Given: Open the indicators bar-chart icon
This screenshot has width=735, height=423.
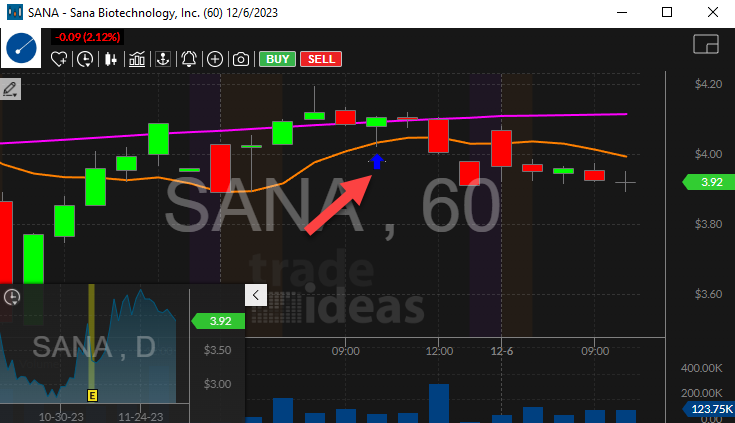Looking at the screenshot, I should point(137,60).
